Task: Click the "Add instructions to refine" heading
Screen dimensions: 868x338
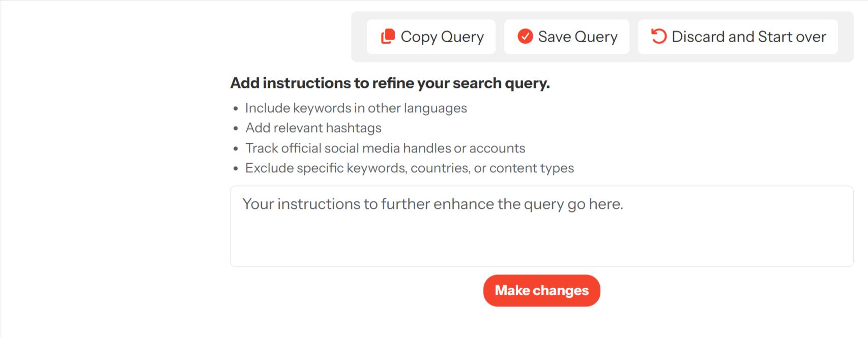Action: (390, 83)
